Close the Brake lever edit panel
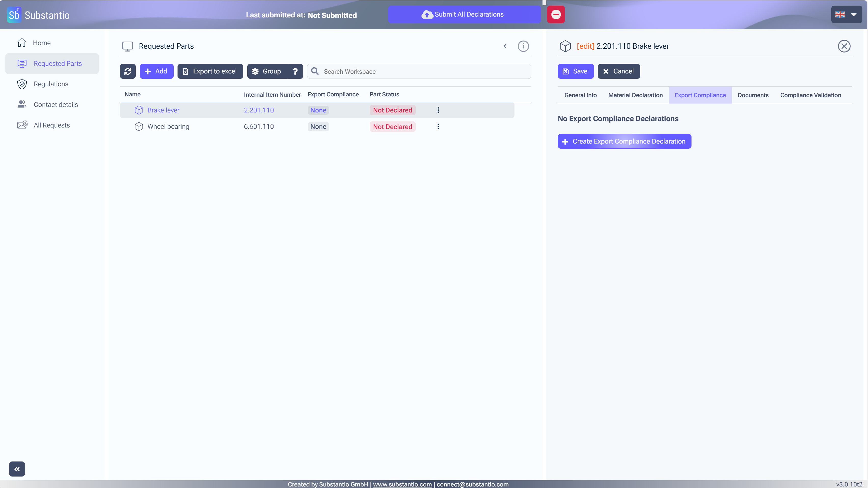 [x=844, y=46]
